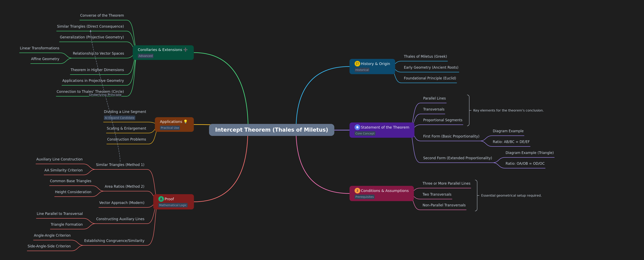This screenshot has height=260, width=644.
Task: Select Similar Triangles (Method 1)
Action: [x=120, y=165]
